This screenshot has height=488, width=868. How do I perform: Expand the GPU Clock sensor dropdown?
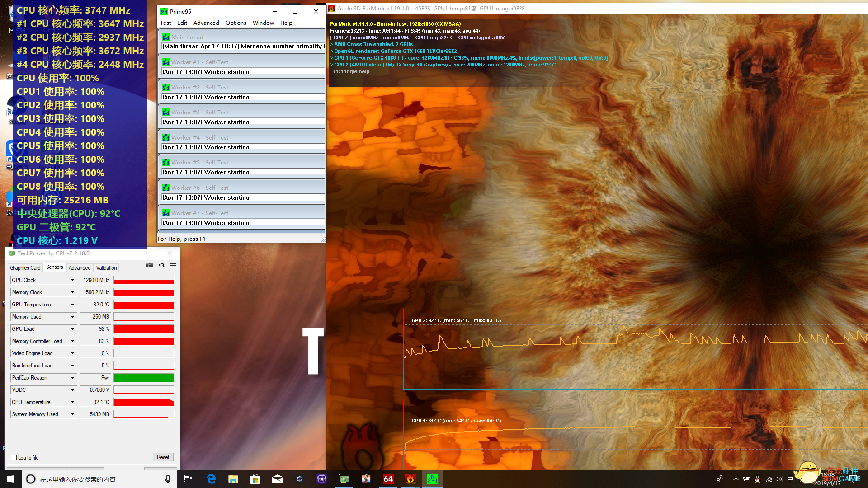[x=72, y=280]
